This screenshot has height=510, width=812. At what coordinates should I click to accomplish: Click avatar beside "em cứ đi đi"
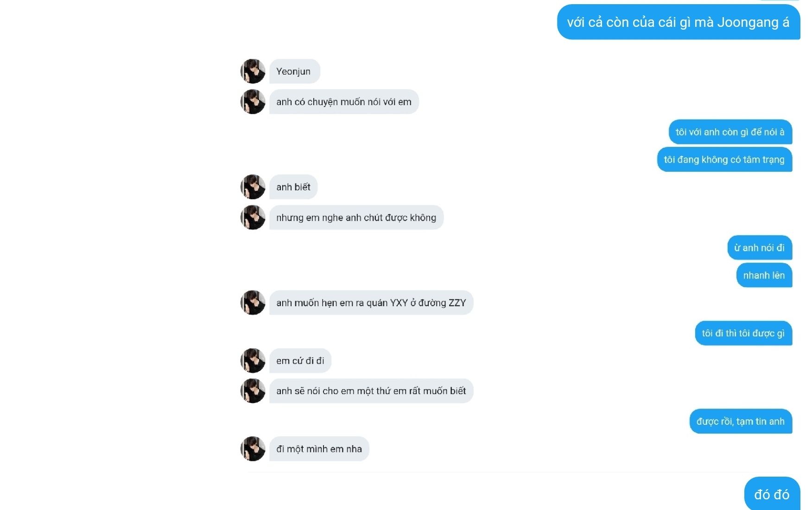coord(253,361)
